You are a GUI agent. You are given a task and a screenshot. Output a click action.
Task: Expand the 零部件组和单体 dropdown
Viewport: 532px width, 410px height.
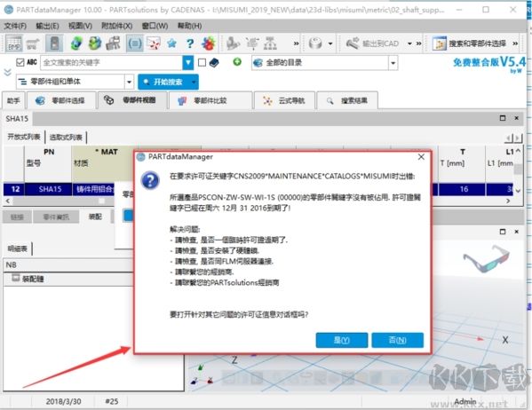(x=129, y=82)
